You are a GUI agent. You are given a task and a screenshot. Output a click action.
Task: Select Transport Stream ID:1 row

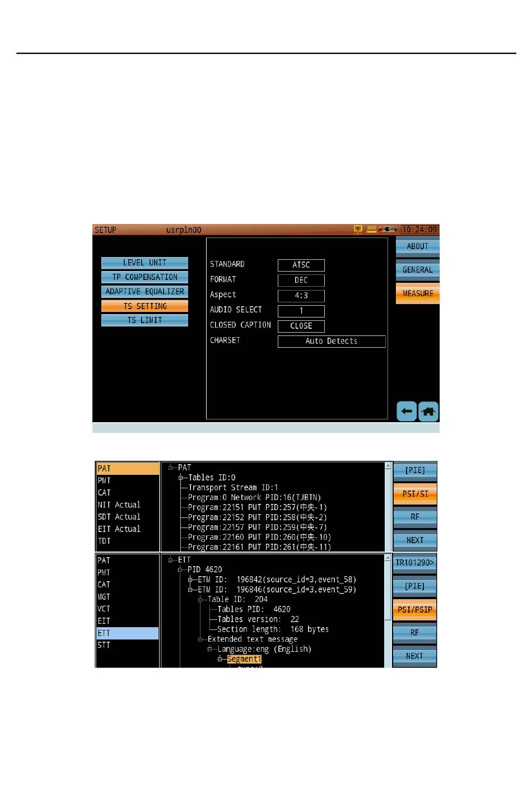coord(233,488)
